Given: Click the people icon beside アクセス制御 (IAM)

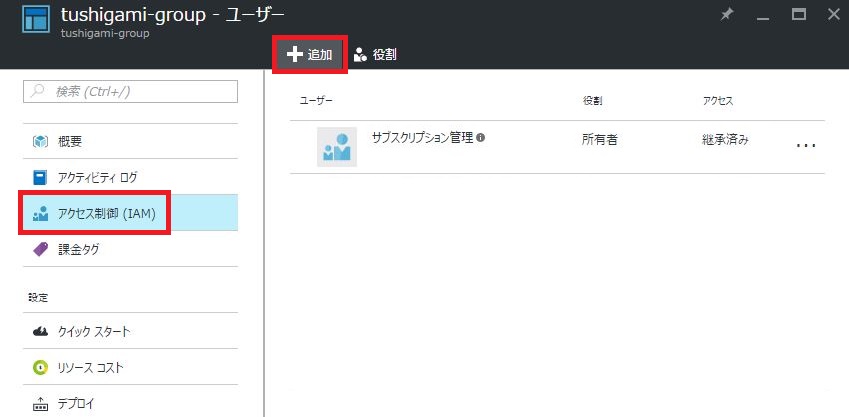Looking at the screenshot, I should (41, 213).
